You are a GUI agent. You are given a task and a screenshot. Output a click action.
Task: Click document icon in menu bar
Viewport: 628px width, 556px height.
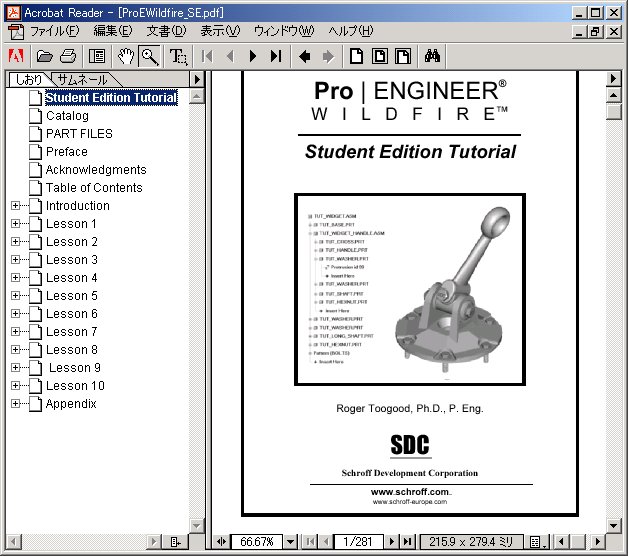[16, 31]
